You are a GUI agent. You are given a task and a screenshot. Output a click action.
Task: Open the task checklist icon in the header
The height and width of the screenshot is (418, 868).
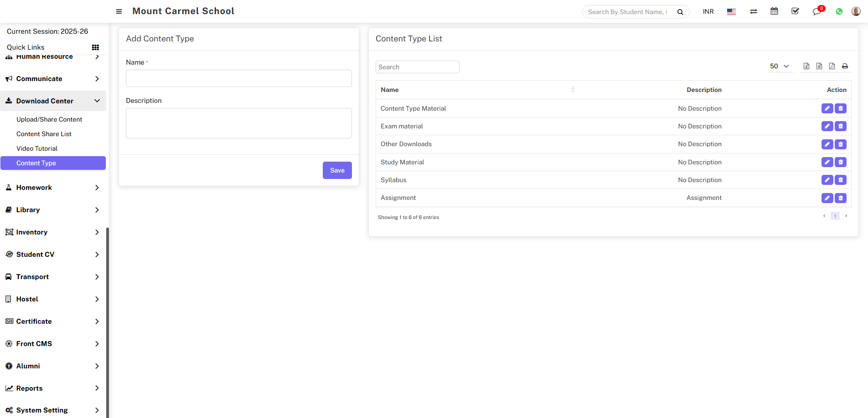click(x=795, y=11)
